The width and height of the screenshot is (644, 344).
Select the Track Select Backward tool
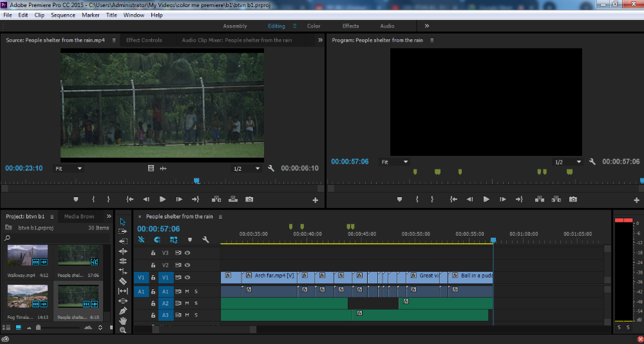point(122,242)
